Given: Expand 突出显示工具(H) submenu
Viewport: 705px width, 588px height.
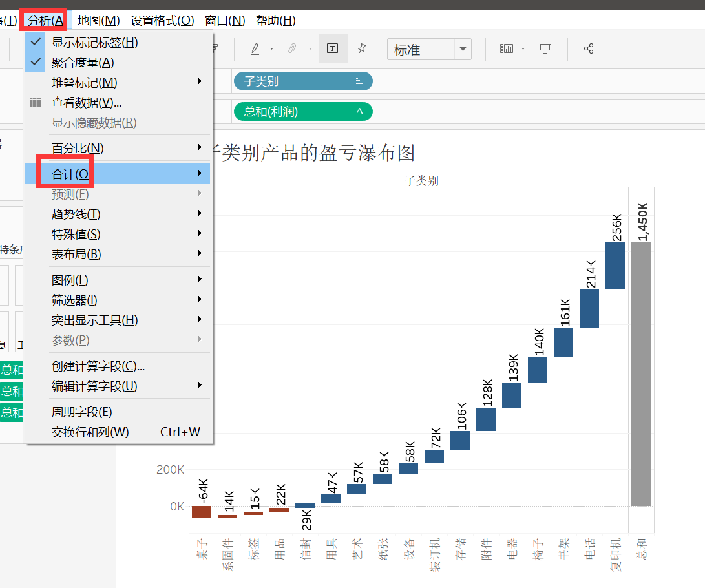Looking at the screenshot, I should [x=118, y=320].
